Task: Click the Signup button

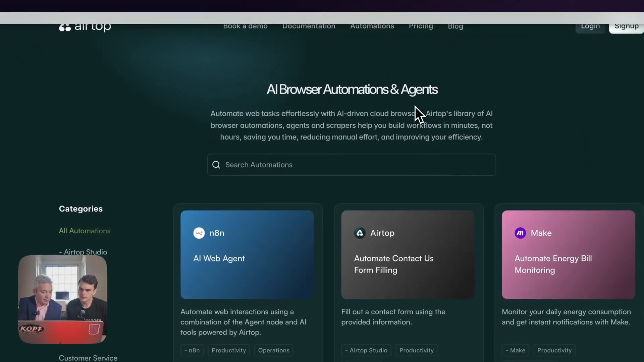Action: click(x=626, y=27)
